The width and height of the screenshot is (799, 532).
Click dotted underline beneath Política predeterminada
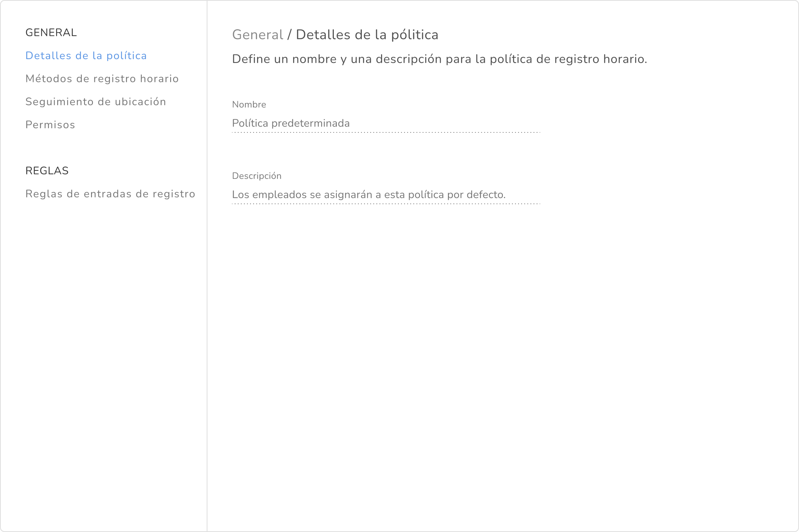click(x=386, y=132)
